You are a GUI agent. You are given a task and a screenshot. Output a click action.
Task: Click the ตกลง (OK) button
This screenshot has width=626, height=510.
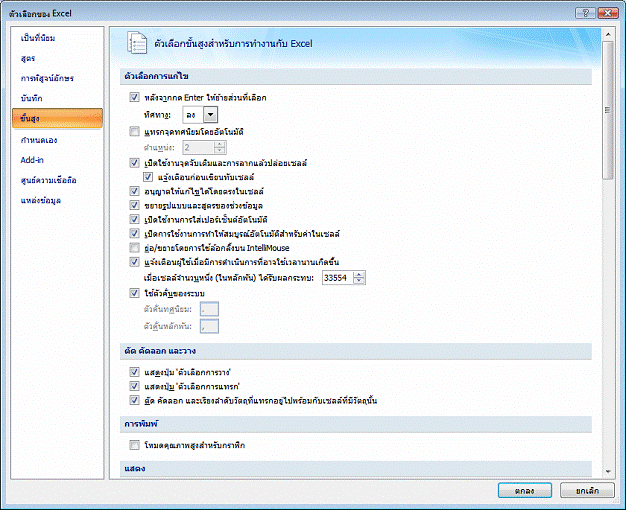coord(525,490)
